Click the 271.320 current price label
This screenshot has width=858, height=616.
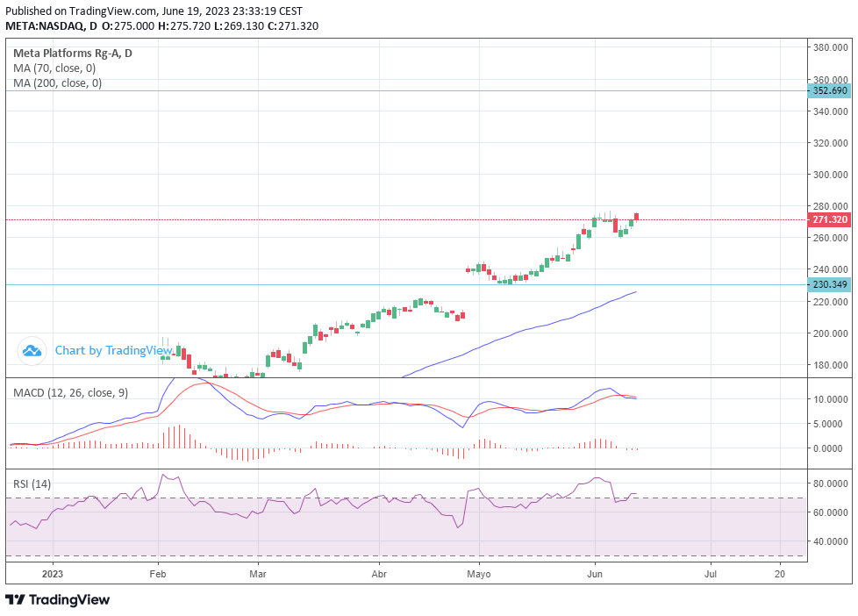click(x=830, y=219)
